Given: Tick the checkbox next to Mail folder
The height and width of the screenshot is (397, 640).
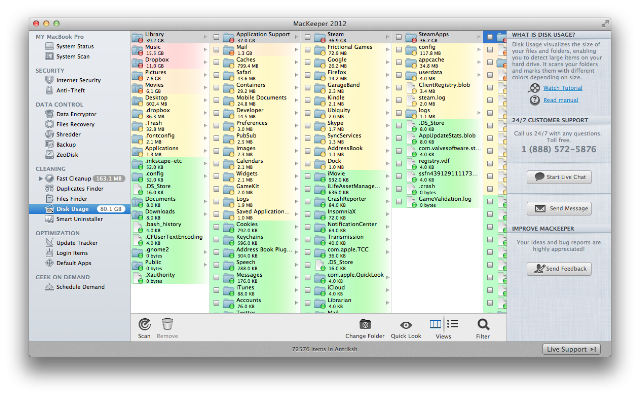Looking at the screenshot, I should click(x=216, y=50).
